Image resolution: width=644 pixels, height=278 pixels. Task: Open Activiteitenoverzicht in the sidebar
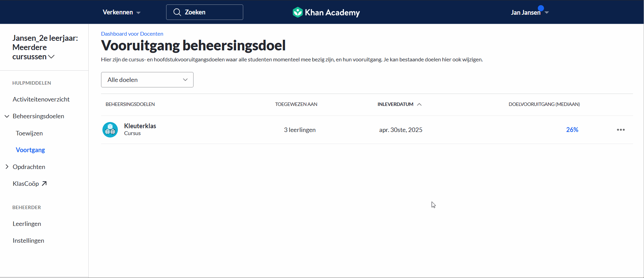click(x=41, y=99)
